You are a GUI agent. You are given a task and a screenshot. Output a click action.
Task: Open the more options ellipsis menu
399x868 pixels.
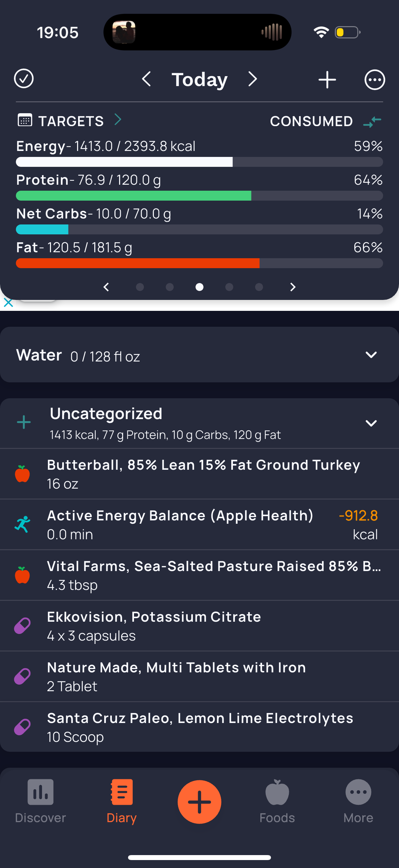point(375,80)
